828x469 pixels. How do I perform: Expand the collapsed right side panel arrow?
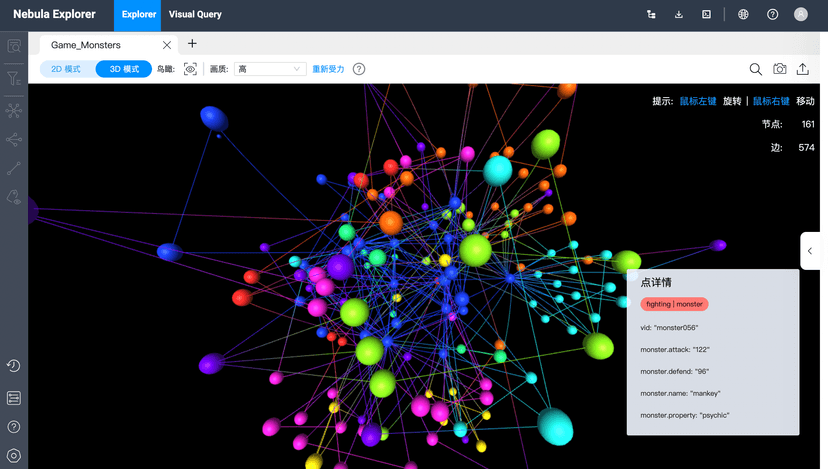tap(811, 251)
